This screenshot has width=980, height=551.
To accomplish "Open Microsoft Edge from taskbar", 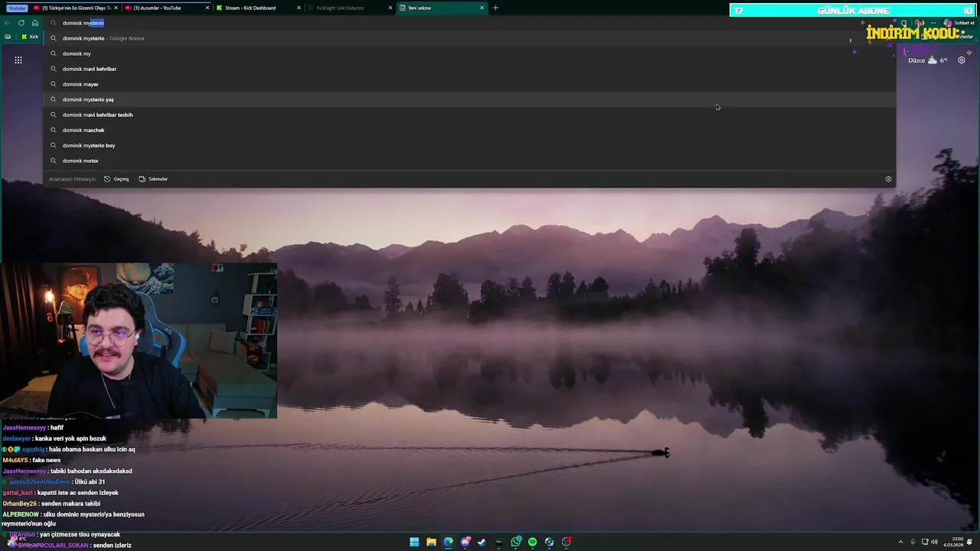I will pos(448,542).
